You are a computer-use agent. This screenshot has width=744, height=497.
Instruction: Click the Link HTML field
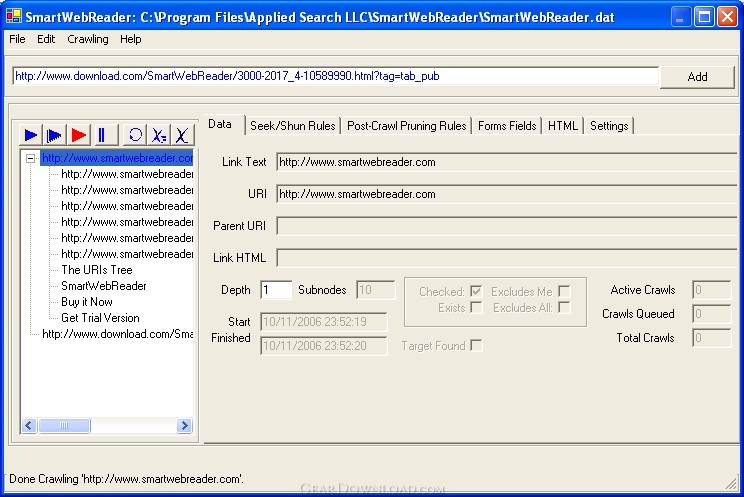[506, 258]
